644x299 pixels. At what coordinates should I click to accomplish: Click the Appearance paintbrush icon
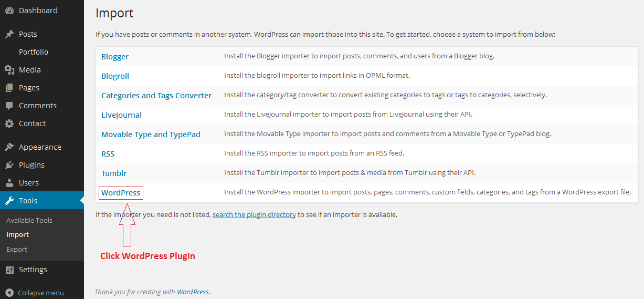[x=9, y=147]
